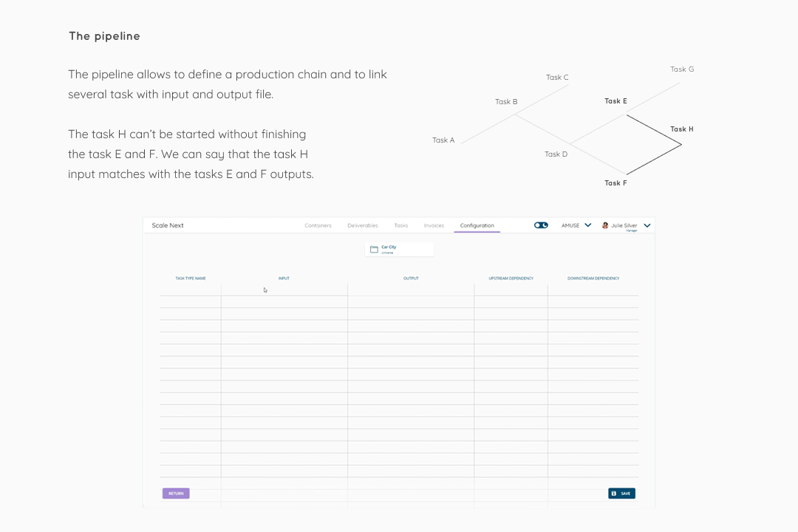Go to the Tasks tab

click(401, 225)
